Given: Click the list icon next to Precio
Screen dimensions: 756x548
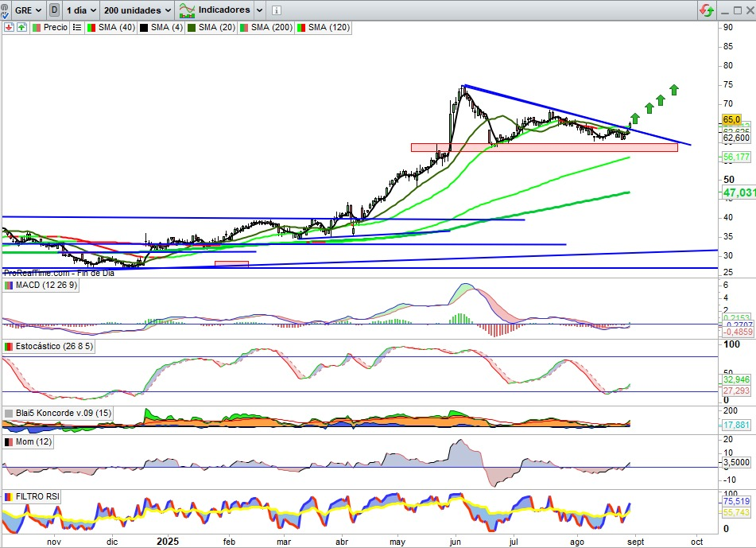Looking at the screenshot, I should tap(76, 28).
